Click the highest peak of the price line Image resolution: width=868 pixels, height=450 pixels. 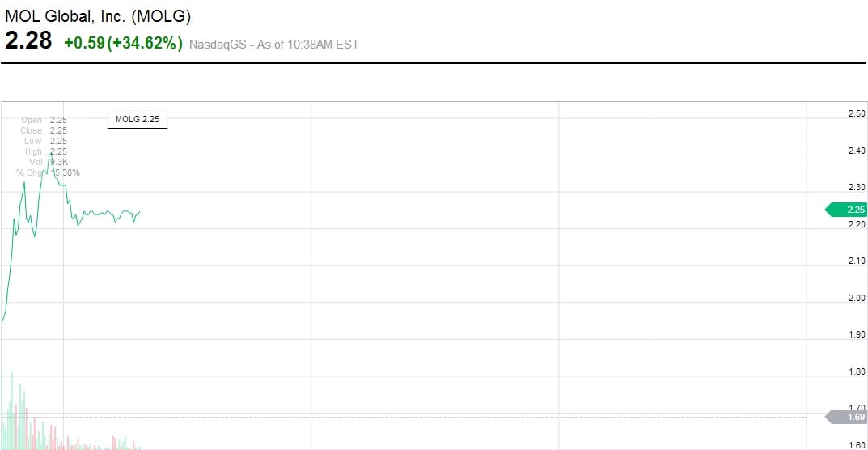50,154
